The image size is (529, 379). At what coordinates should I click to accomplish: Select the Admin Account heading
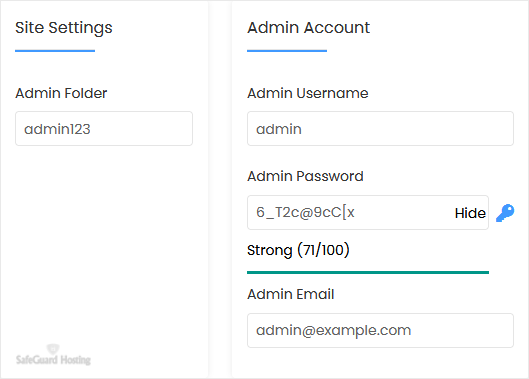(309, 27)
